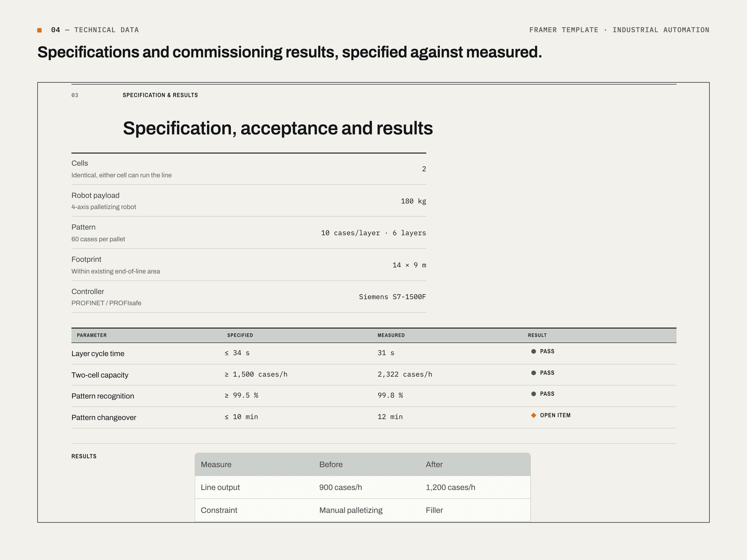Click the Pattern recognition PASS status dot
Viewport: 747px width, 560px height.
click(534, 394)
